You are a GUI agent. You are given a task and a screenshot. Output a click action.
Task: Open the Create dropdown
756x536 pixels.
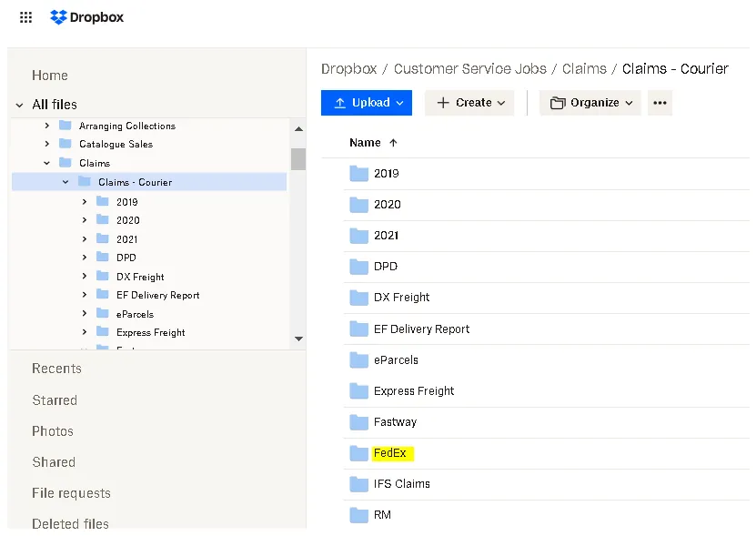point(469,103)
